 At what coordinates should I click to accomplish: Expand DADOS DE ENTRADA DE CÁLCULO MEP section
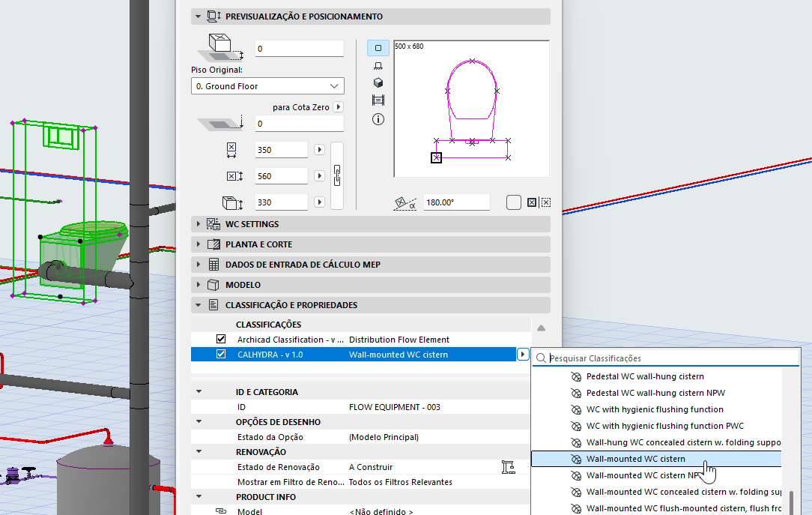198,265
